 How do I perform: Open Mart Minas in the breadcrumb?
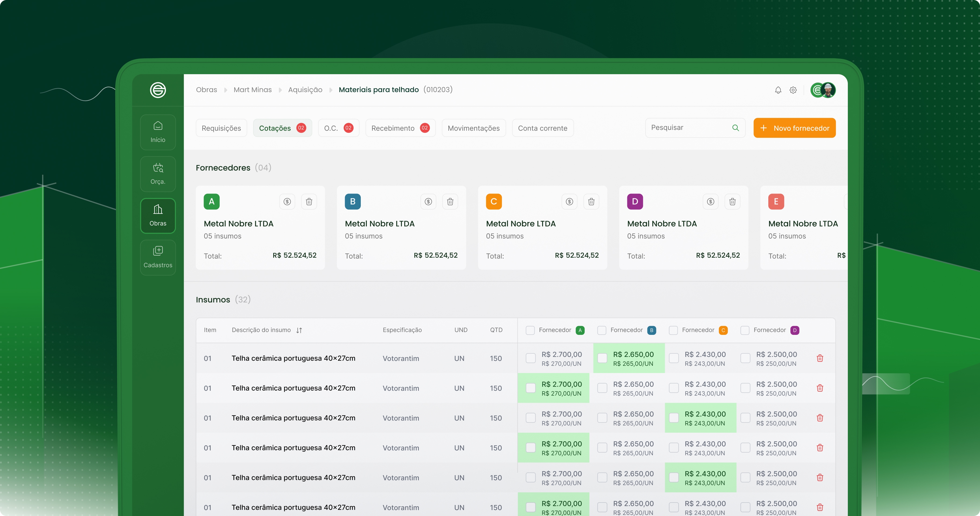253,90
